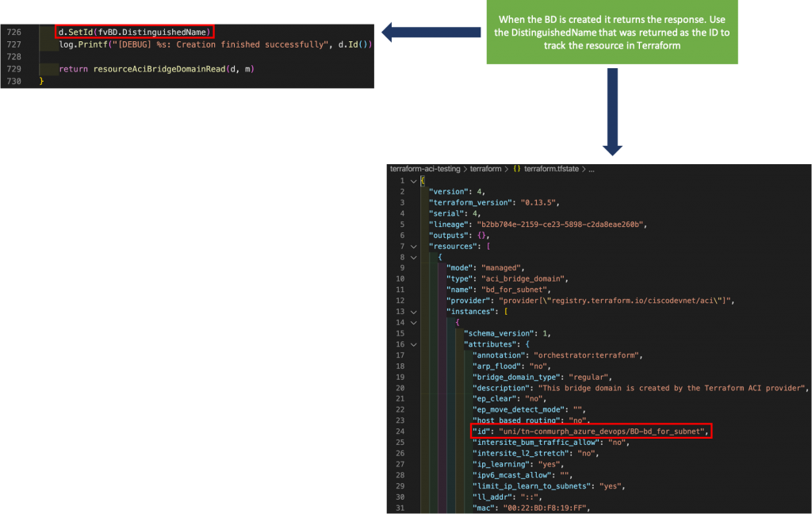Click the highlighted d.SetId(fvBD.DistinguishedName) code
Screen dimensions: 812x514
(x=134, y=32)
